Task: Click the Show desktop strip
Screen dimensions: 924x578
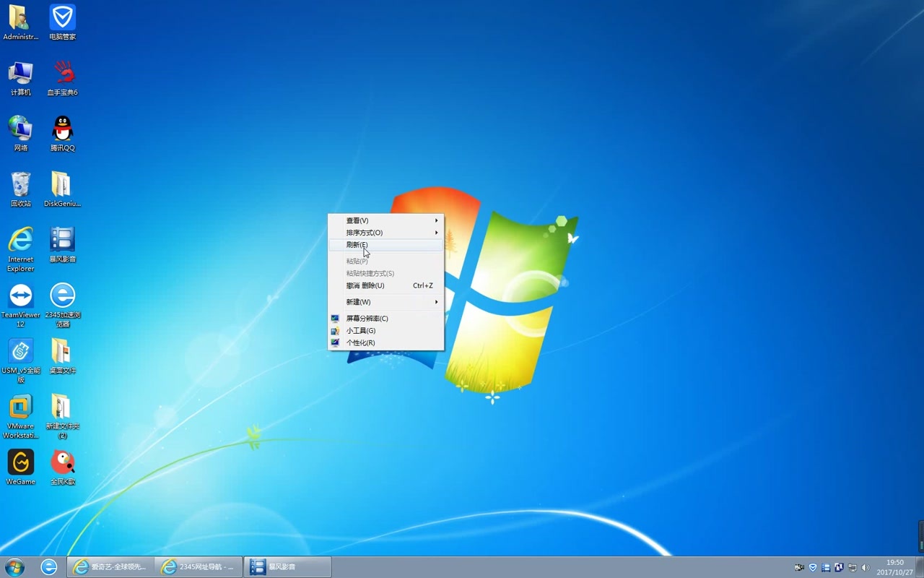Action: pos(920,567)
